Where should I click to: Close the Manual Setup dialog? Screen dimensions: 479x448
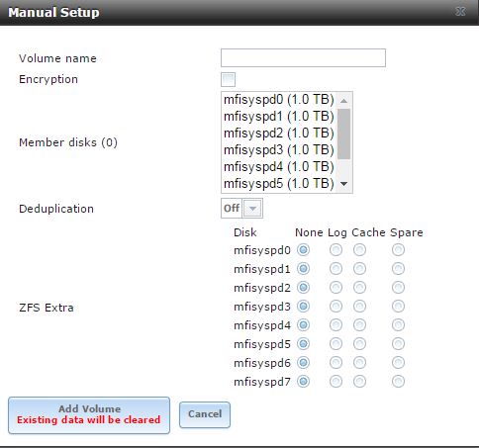(x=460, y=12)
